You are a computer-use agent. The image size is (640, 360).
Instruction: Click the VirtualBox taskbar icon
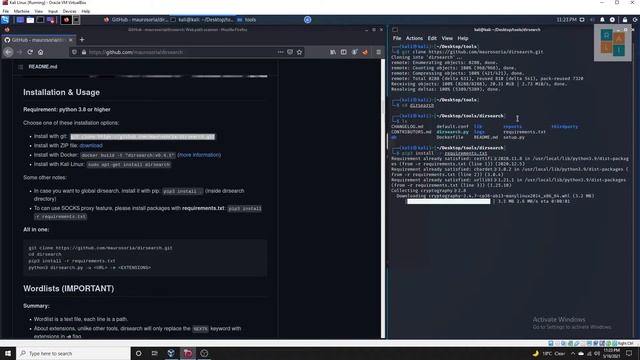[171, 353]
